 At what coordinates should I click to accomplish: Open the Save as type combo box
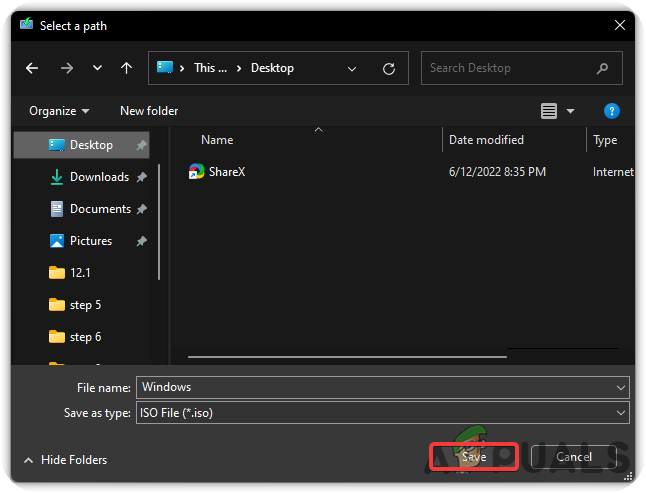tap(382, 413)
